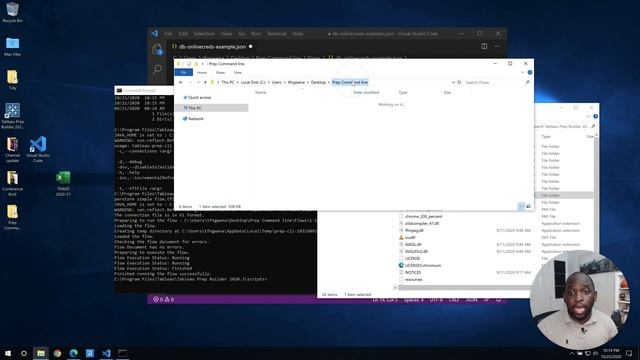Click 'Desktop' in the address breadcrumb
Viewport: 640px width, 360px height.
click(x=318, y=82)
